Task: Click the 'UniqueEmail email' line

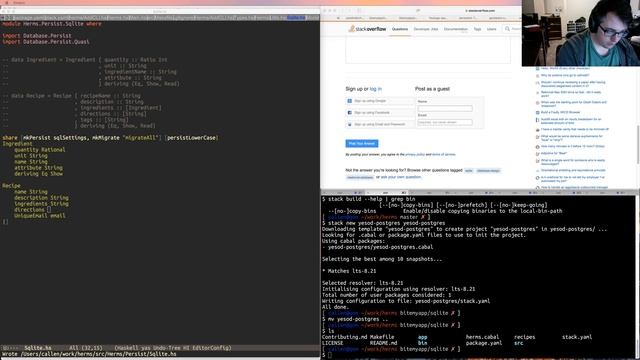Action: 40,216
